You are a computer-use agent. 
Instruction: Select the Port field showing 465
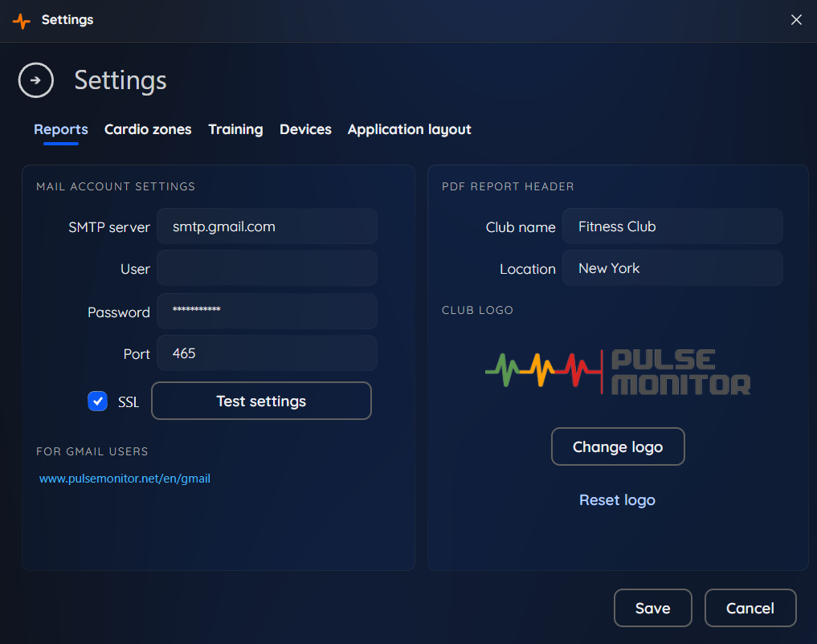pyautogui.click(x=267, y=353)
